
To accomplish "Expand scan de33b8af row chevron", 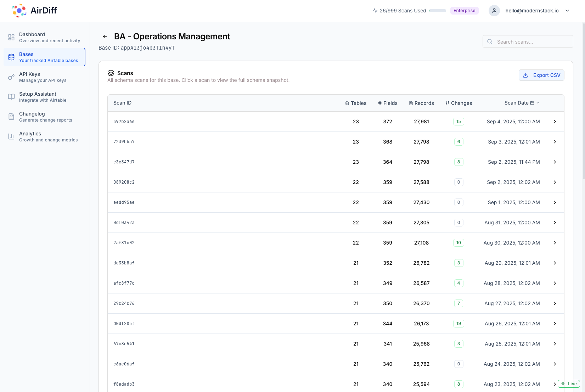I will pyautogui.click(x=555, y=263).
